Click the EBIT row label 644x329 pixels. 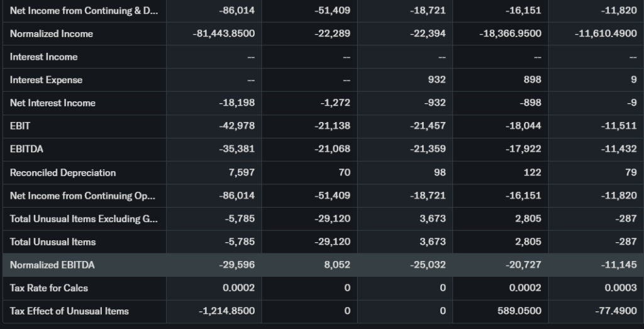(x=20, y=126)
